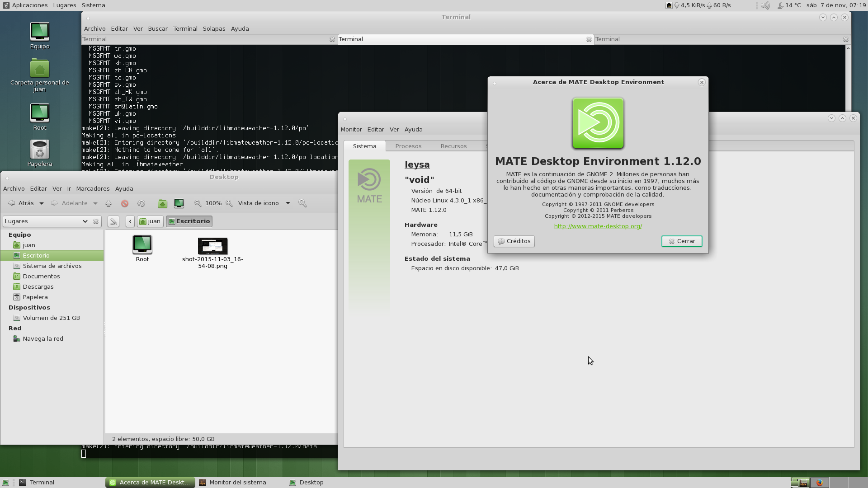Open the mate-desktop.org link
The width and height of the screenshot is (868, 488).
point(598,226)
